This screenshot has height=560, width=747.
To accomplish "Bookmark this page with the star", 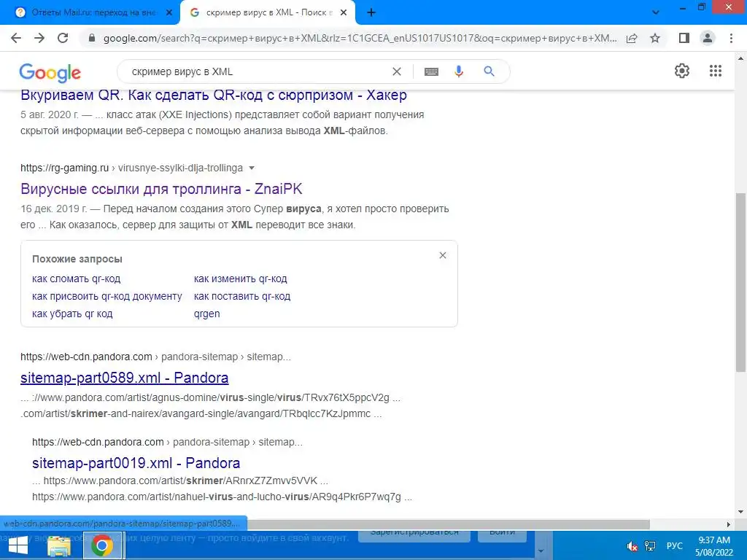I will click(x=655, y=38).
